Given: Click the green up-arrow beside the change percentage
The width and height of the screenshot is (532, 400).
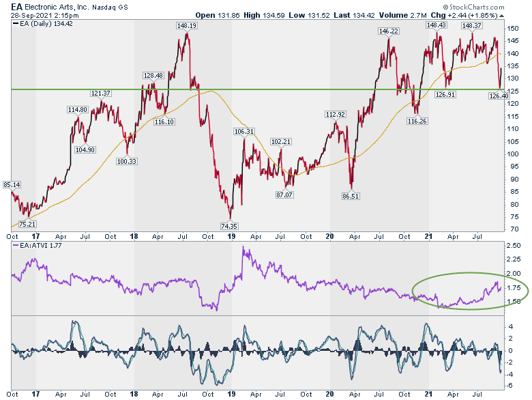Looking at the screenshot, I should click(501, 16).
